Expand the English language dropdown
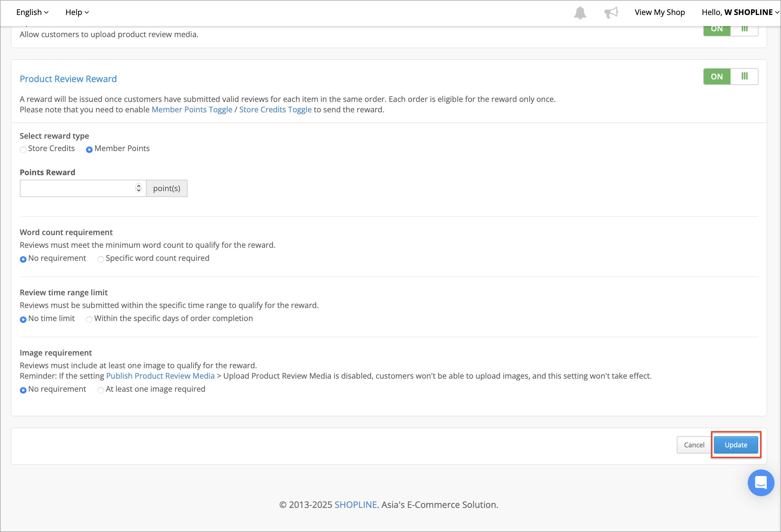Image resolution: width=781 pixels, height=532 pixels. pyautogui.click(x=33, y=12)
